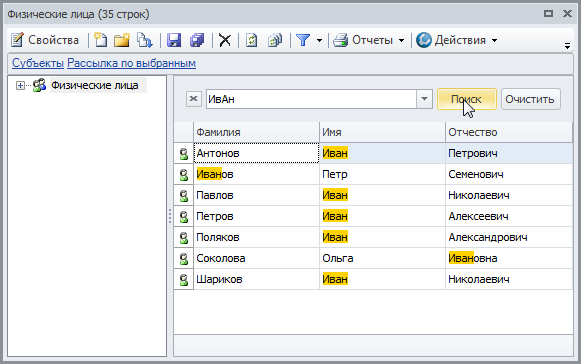Open the search field dropdown arrow

click(x=424, y=99)
